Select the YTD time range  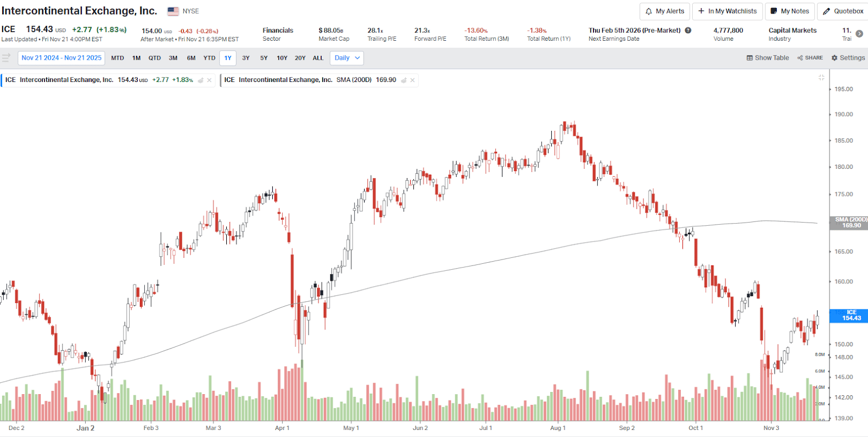209,58
